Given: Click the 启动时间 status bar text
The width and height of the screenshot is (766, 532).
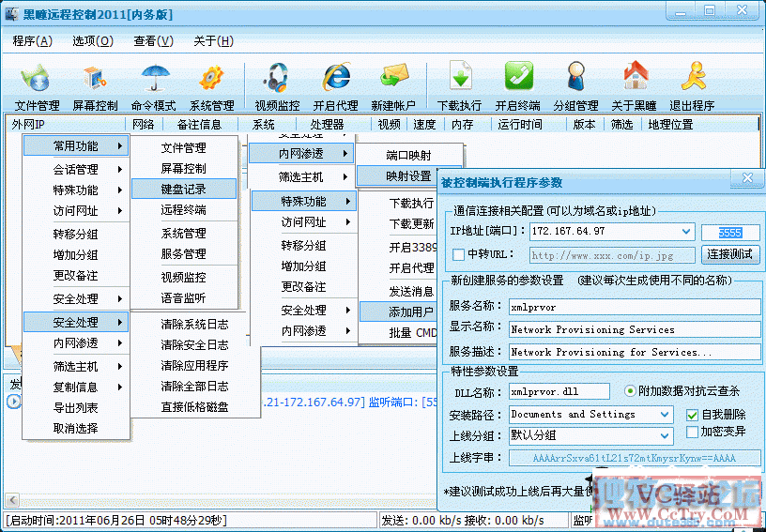Looking at the screenshot, I should pyautogui.click(x=115, y=521).
